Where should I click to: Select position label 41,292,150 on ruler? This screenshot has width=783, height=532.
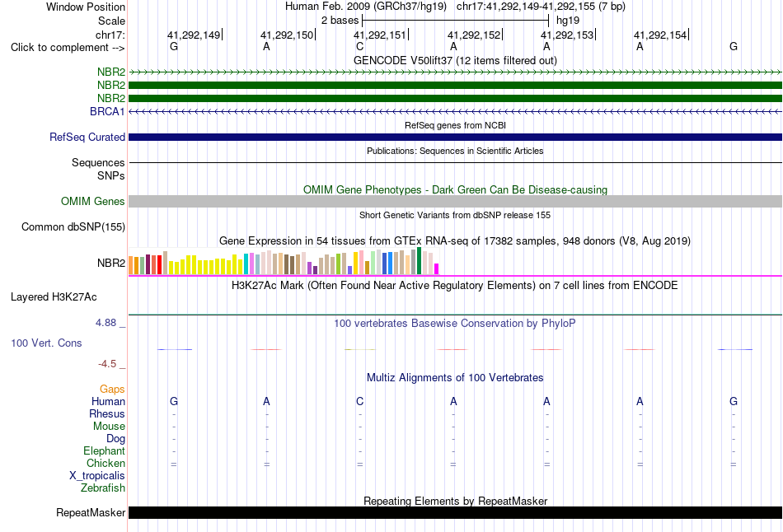click(287, 35)
